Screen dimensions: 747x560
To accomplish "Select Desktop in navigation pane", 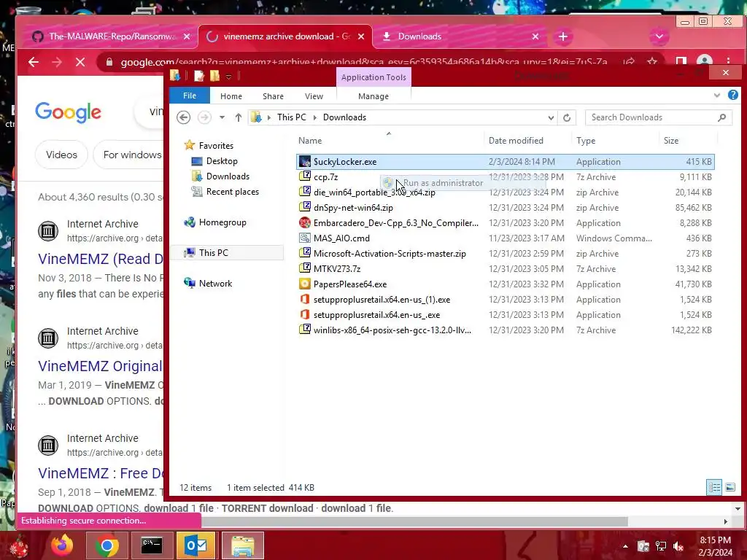I will pos(222,161).
